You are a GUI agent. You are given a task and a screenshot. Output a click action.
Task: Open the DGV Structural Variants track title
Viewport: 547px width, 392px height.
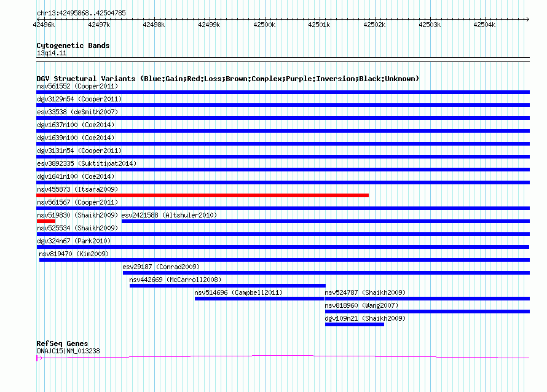227,79
